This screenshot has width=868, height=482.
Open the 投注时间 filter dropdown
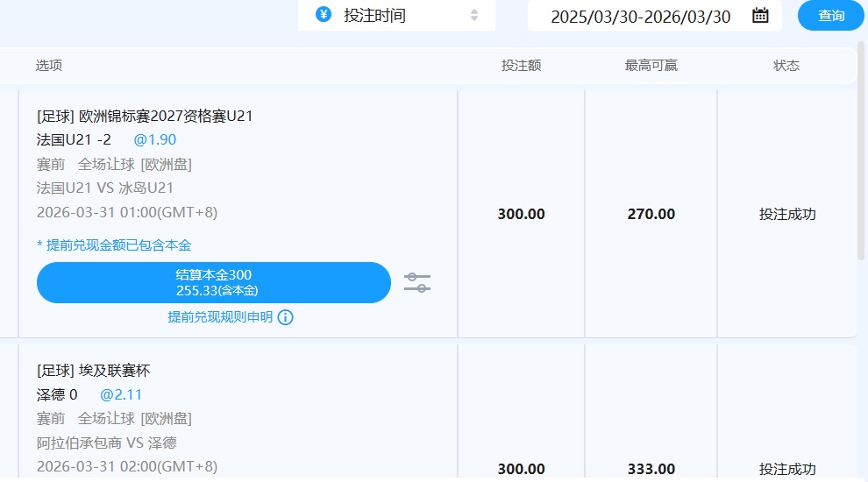tap(396, 15)
